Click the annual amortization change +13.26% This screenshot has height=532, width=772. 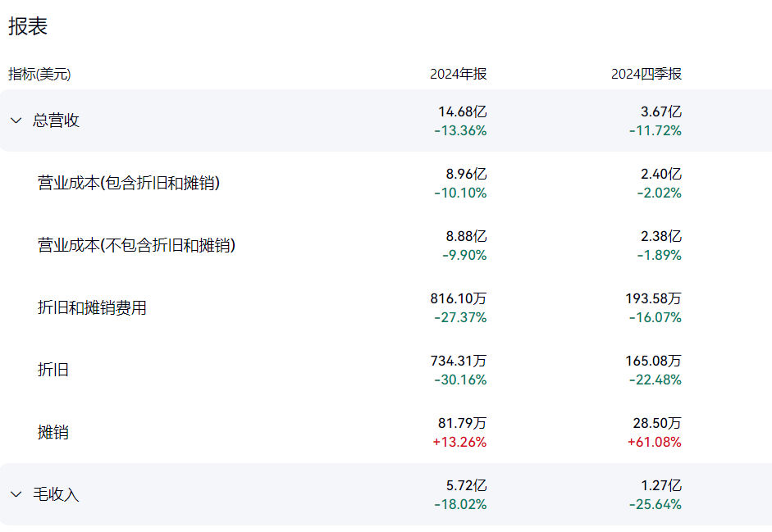[x=459, y=442]
